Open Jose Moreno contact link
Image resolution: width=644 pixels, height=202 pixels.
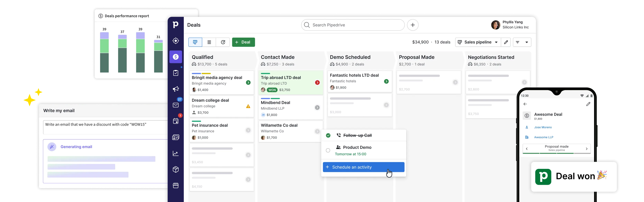click(543, 127)
